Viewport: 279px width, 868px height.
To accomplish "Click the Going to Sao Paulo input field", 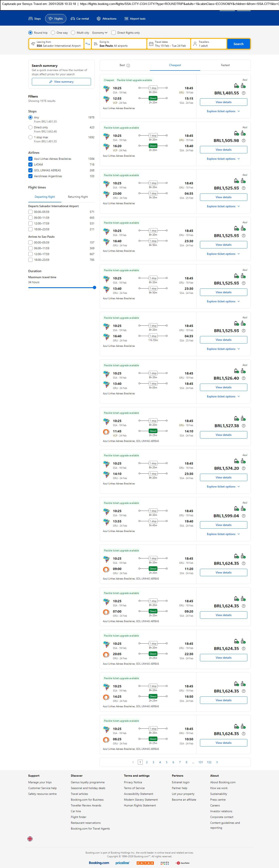I will (118, 44).
